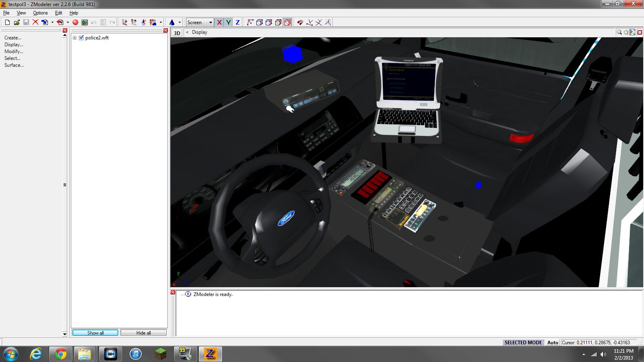Open Google Chrome from the taskbar

point(61,354)
